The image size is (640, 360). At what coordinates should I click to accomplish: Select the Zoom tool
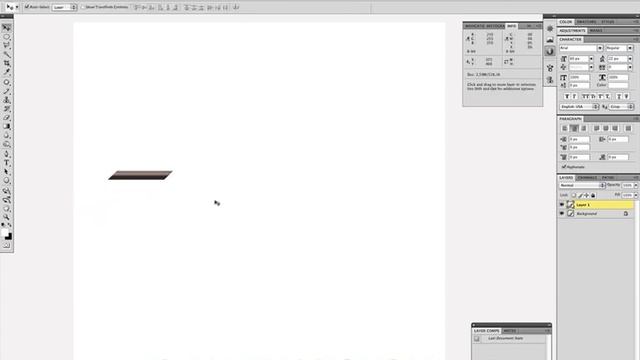click(7, 218)
